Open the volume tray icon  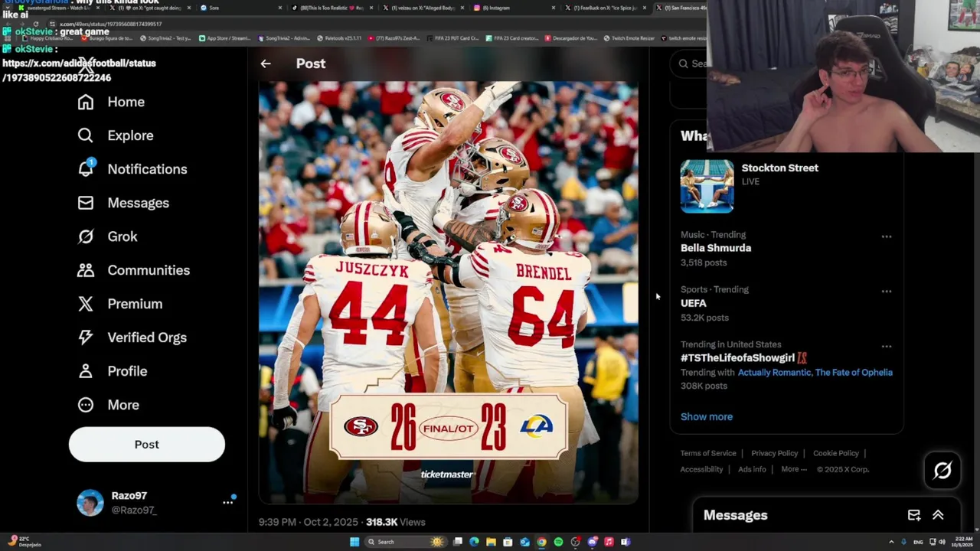942,542
